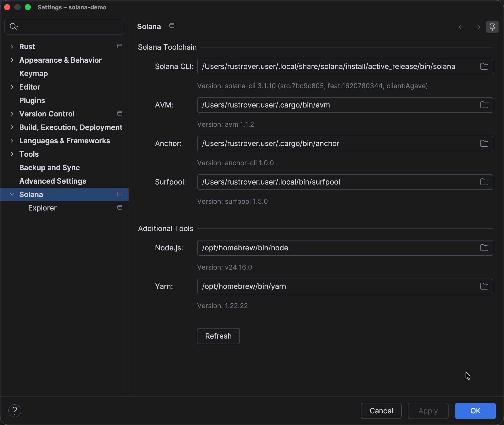Browse folder for AVM path
504x425 pixels.
(x=484, y=105)
